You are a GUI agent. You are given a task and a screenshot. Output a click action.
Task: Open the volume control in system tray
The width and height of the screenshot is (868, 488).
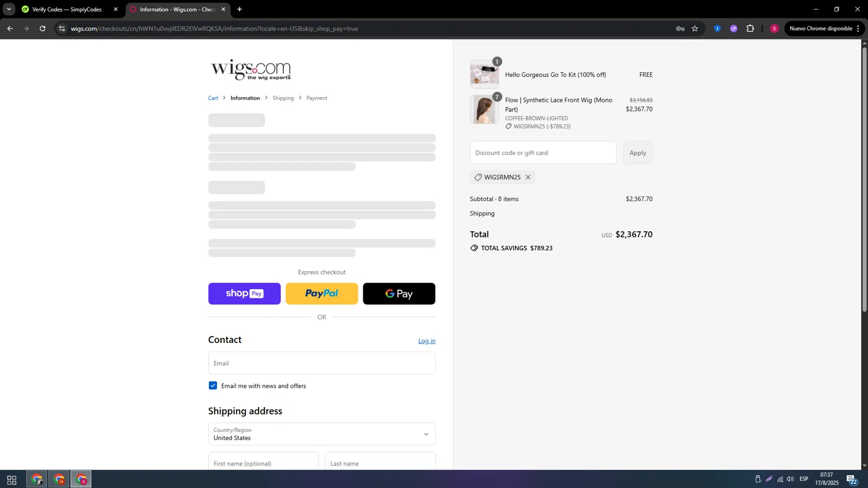click(790, 479)
